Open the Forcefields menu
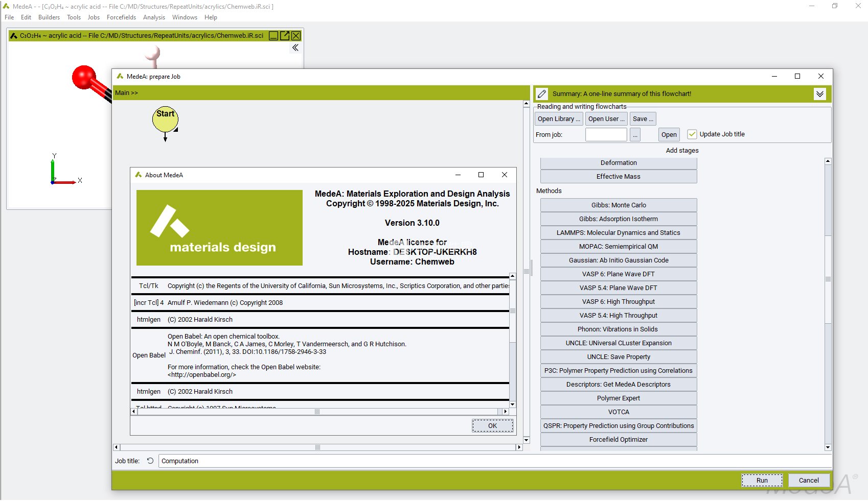Viewport: 868px width, 501px height. tap(121, 17)
